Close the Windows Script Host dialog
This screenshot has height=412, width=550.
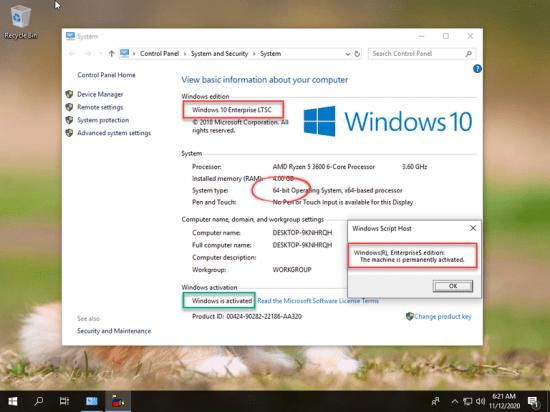(473, 228)
